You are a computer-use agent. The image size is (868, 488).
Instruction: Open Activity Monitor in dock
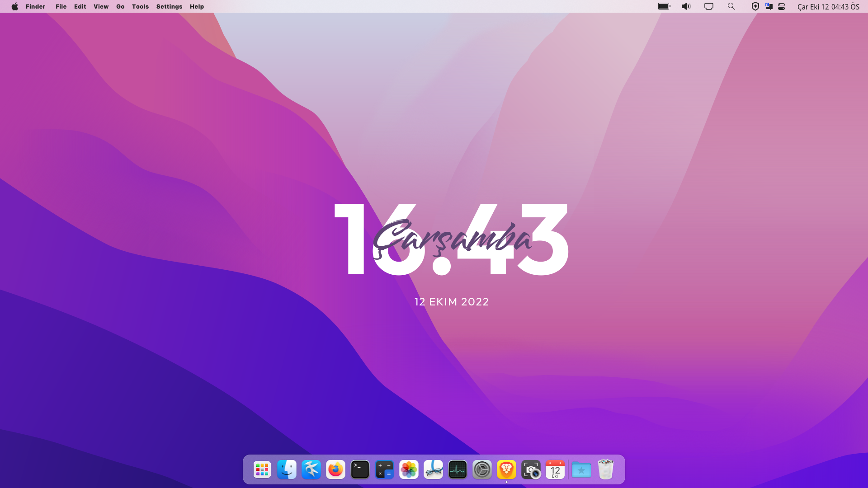click(458, 469)
